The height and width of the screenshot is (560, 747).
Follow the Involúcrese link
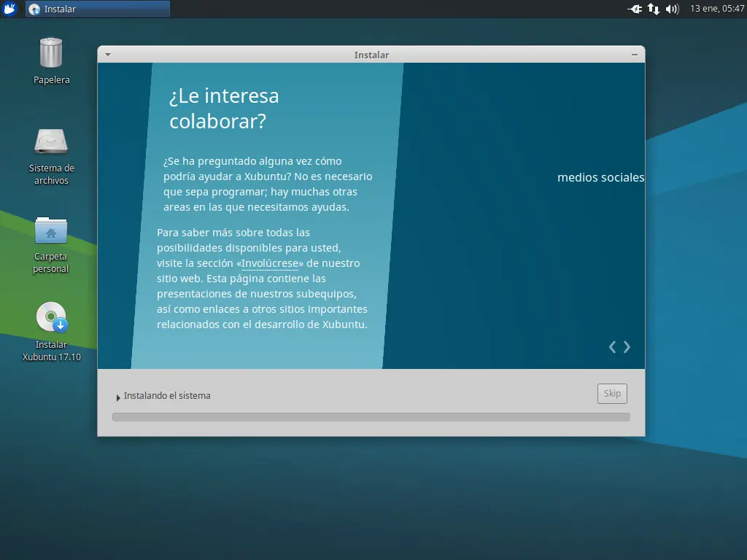[x=270, y=263]
